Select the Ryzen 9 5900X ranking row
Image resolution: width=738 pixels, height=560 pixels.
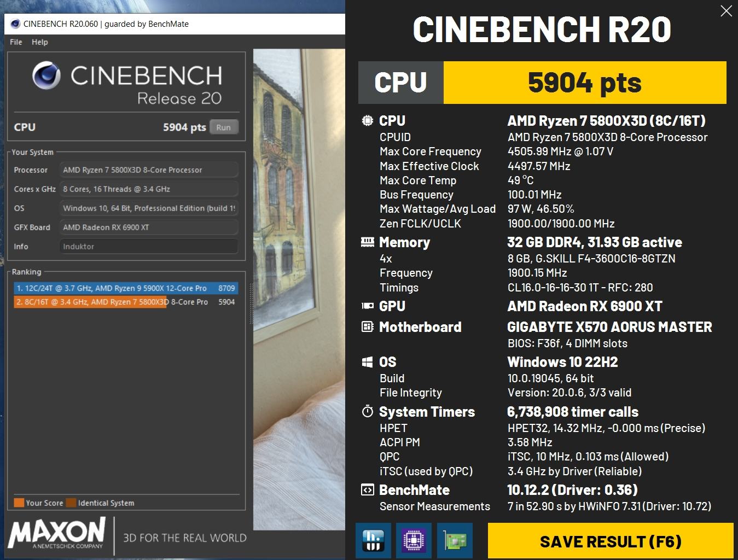click(126, 288)
